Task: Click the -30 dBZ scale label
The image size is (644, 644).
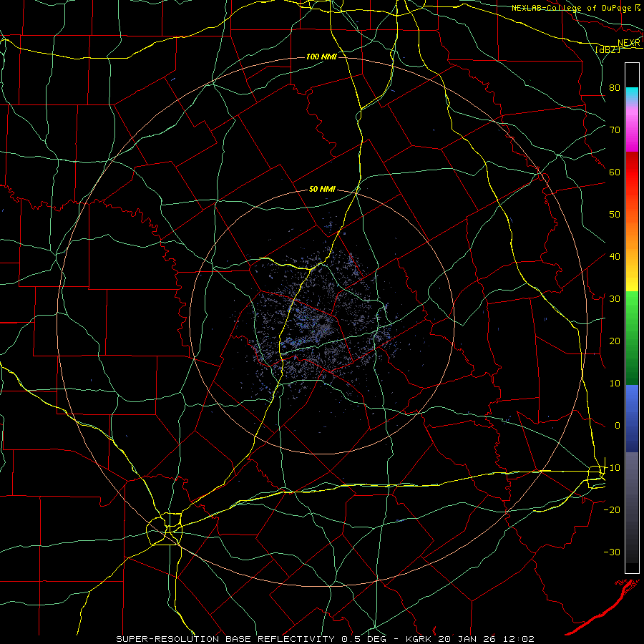Action: point(612,552)
